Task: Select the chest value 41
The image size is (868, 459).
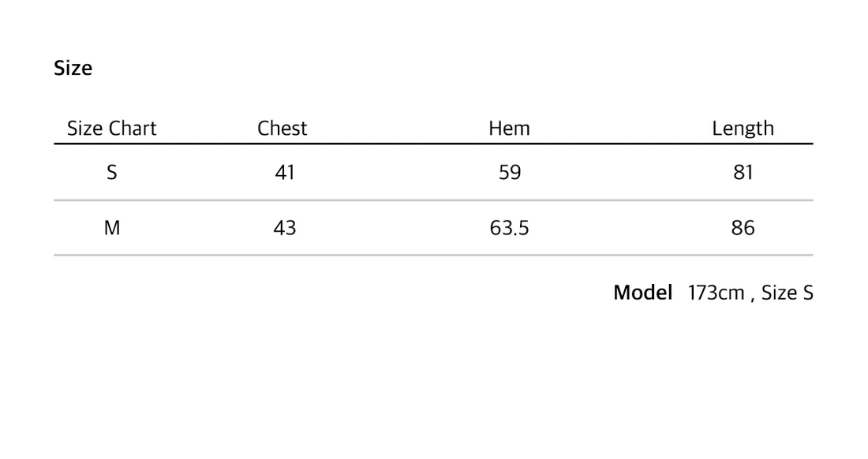Action: tap(285, 173)
